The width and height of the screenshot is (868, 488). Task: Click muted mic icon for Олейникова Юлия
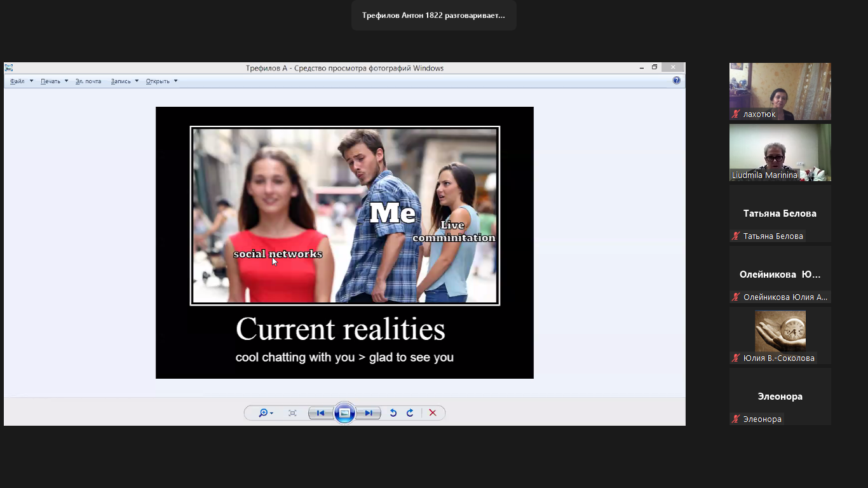tap(736, 297)
